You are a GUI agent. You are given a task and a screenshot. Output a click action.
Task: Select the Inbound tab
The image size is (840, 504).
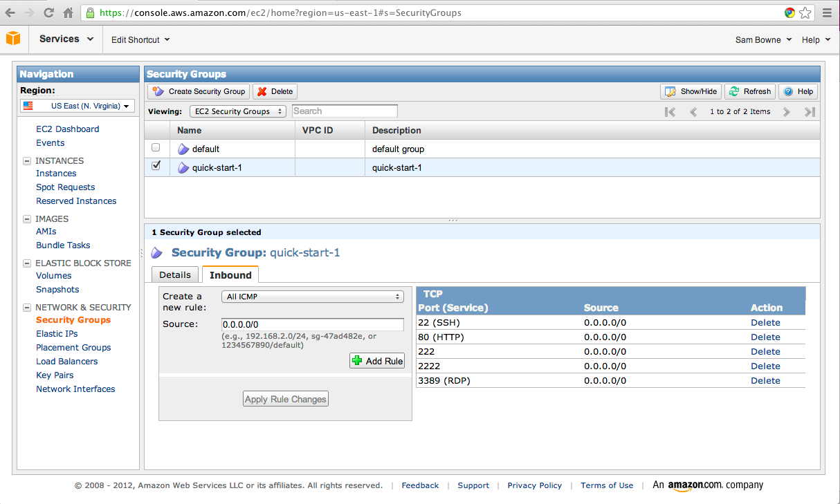[x=230, y=274]
